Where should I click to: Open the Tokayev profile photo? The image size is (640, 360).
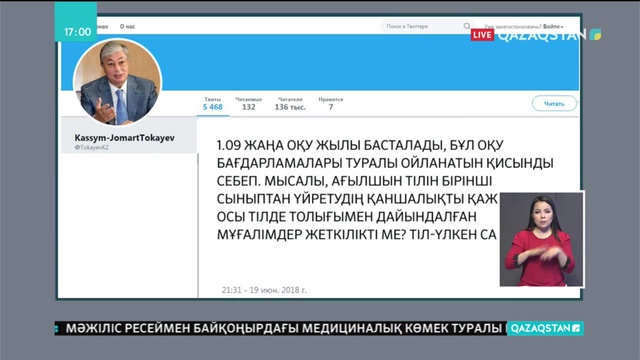[x=118, y=82]
